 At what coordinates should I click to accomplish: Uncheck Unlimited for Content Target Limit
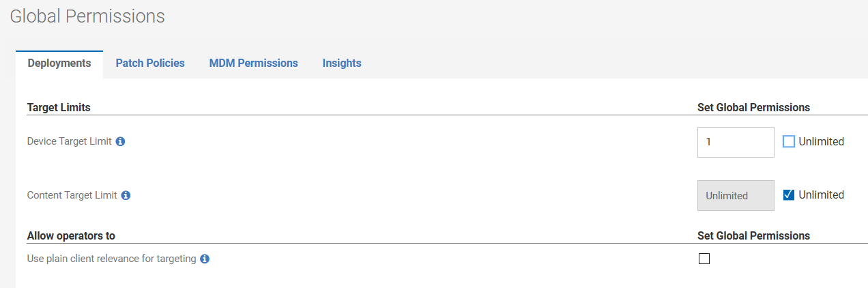pyautogui.click(x=789, y=195)
